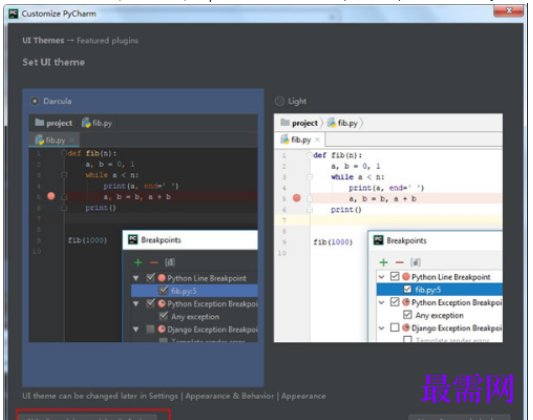The height and width of the screenshot is (420, 533).
Task: Click the red breakpoint dot in Darcula editor
Action: pos(51,196)
